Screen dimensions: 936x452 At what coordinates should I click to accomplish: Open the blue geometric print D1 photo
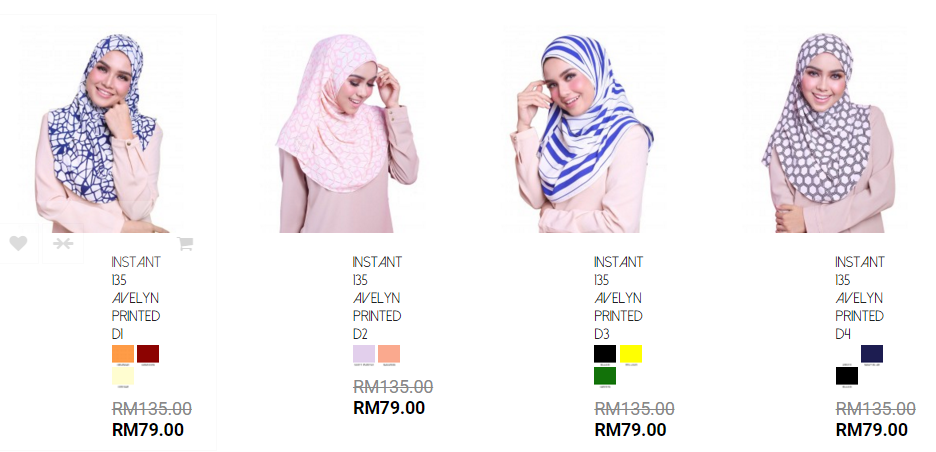coord(101,129)
